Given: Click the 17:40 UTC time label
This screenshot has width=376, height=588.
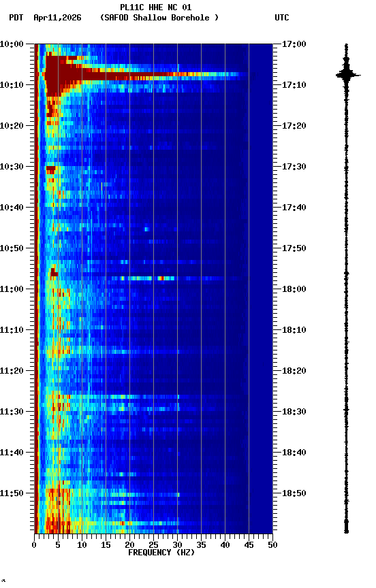Looking at the screenshot, I should tap(294, 208).
